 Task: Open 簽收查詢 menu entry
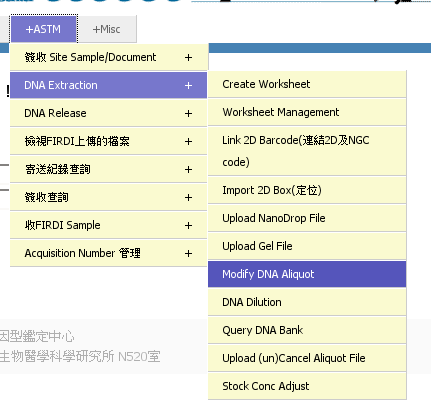(108, 197)
